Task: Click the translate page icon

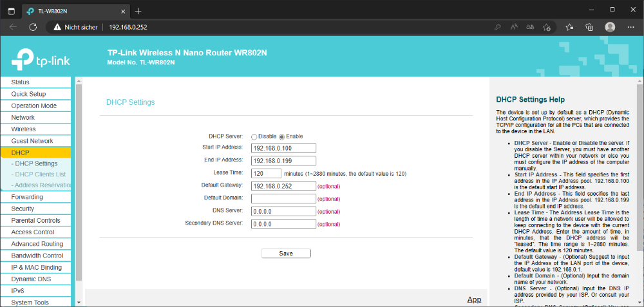Action: tap(530, 28)
